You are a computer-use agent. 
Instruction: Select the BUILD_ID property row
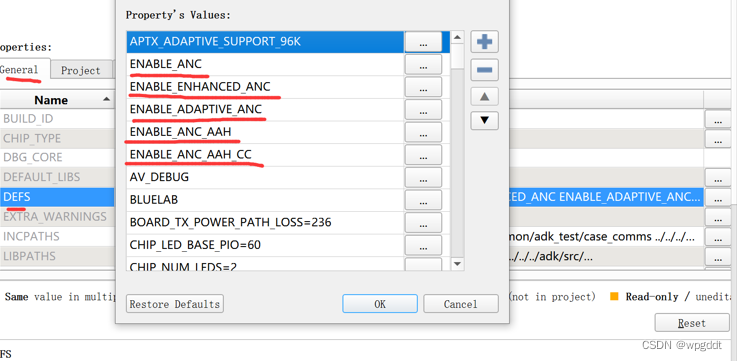tap(57, 118)
